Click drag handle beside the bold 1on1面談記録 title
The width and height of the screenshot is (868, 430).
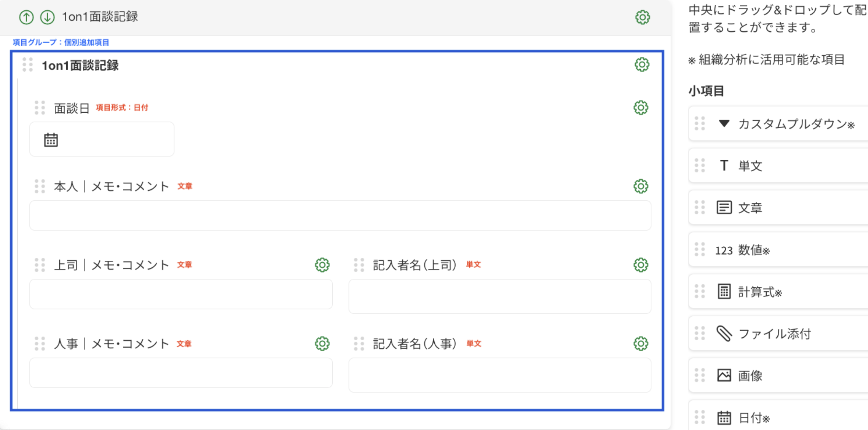pos(28,65)
